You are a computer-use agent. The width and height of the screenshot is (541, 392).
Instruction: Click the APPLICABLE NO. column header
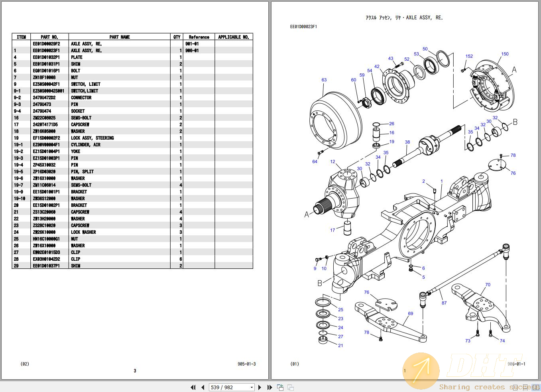234,37
